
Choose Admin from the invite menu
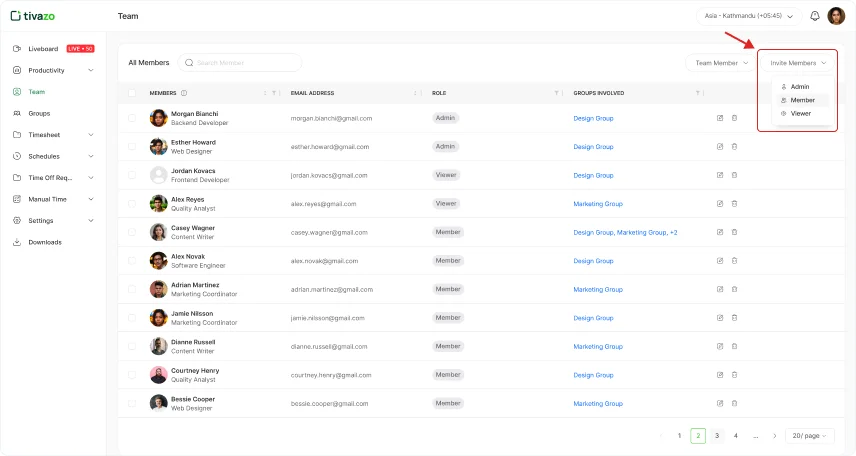pos(800,87)
